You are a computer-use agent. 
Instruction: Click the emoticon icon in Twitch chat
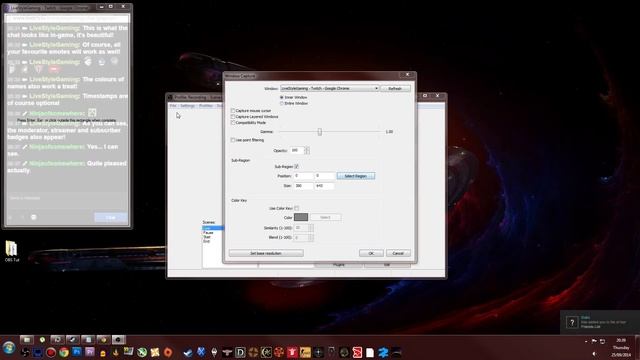tap(34, 217)
